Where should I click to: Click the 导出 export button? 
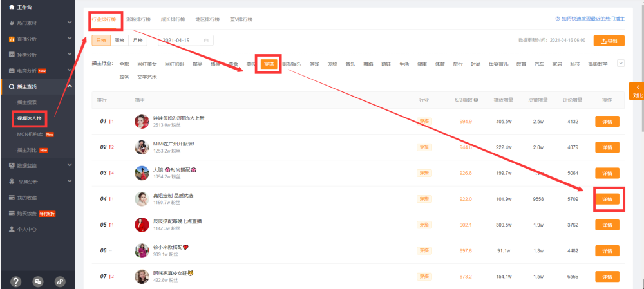tap(609, 41)
